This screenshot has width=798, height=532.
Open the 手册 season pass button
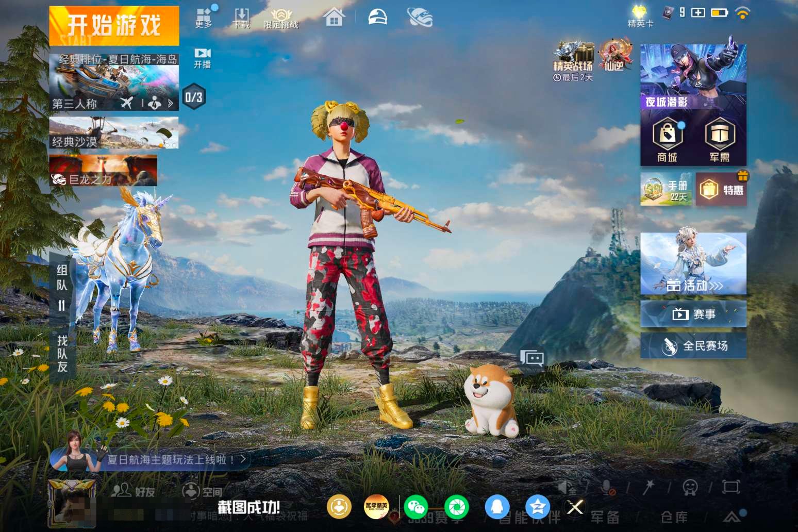click(666, 189)
